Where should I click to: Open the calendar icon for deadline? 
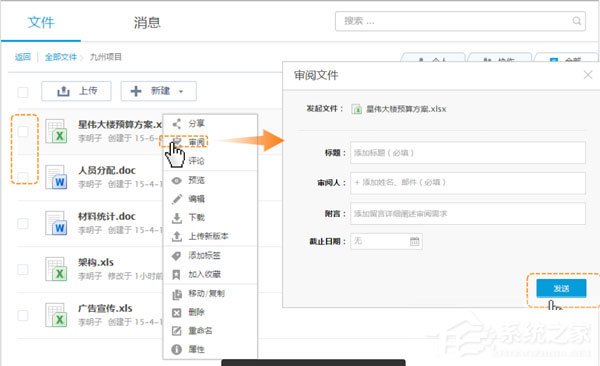pos(414,241)
